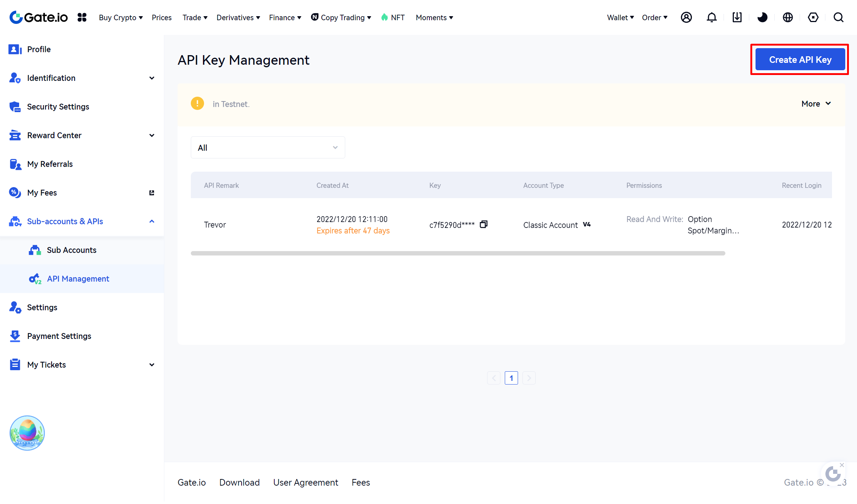Viewport: 857px width, 504px height.
Task: Click the Payment Settings icon
Action: tap(15, 336)
